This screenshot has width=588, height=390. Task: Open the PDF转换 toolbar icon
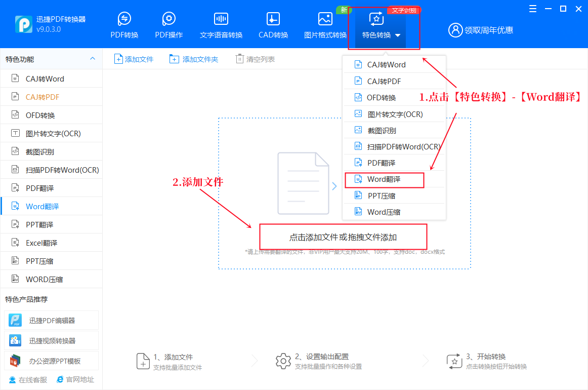(124, 25)
